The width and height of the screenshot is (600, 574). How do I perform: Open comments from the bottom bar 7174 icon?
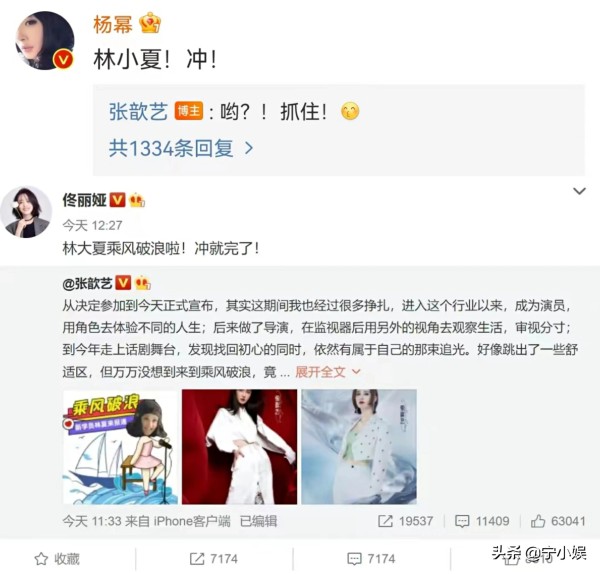(354, 559)
